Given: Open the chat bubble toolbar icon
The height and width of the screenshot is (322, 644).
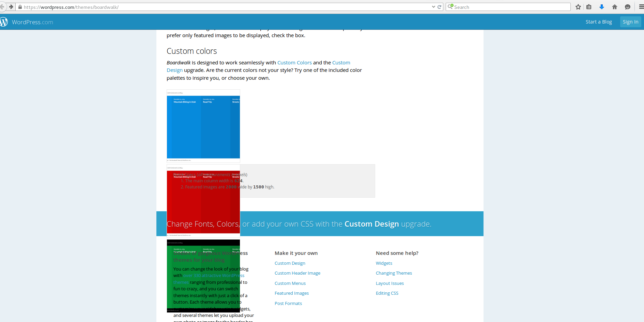Looking at the screenshot, I should click(x=628, y=7).
